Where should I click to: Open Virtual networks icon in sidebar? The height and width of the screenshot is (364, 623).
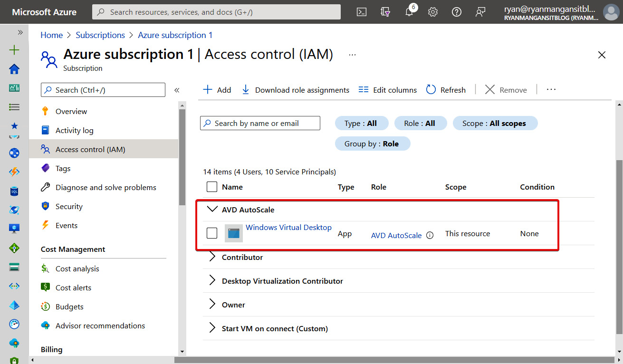[x=14, y=286]
